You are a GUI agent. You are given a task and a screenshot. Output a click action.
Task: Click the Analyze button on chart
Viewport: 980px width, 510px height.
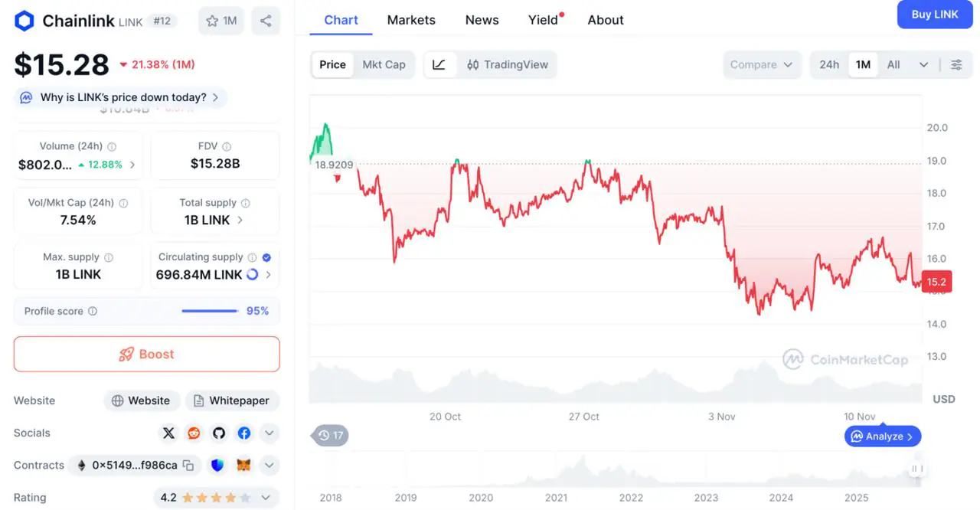point(883,436)
